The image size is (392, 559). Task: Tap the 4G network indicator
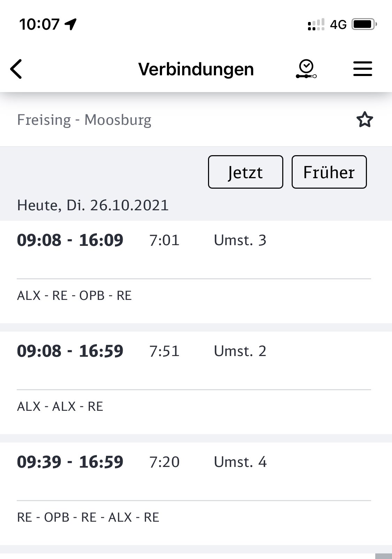(x=338, y=25)
